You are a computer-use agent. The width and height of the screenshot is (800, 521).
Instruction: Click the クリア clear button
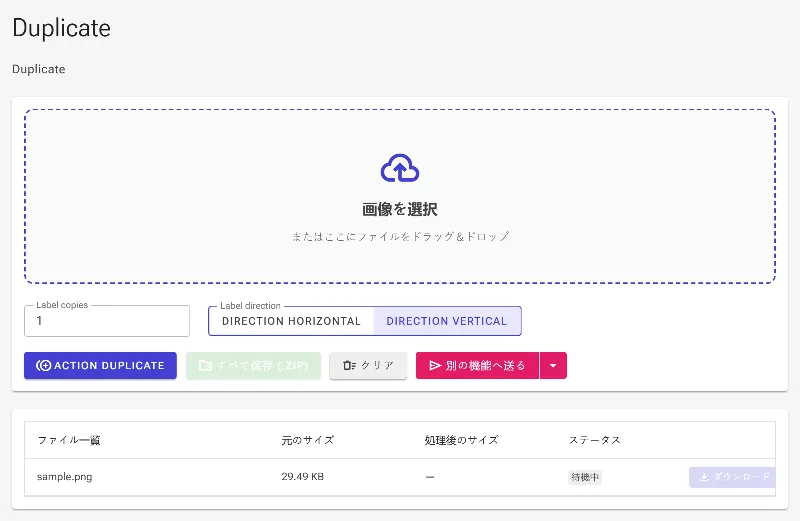pos(368,365)
